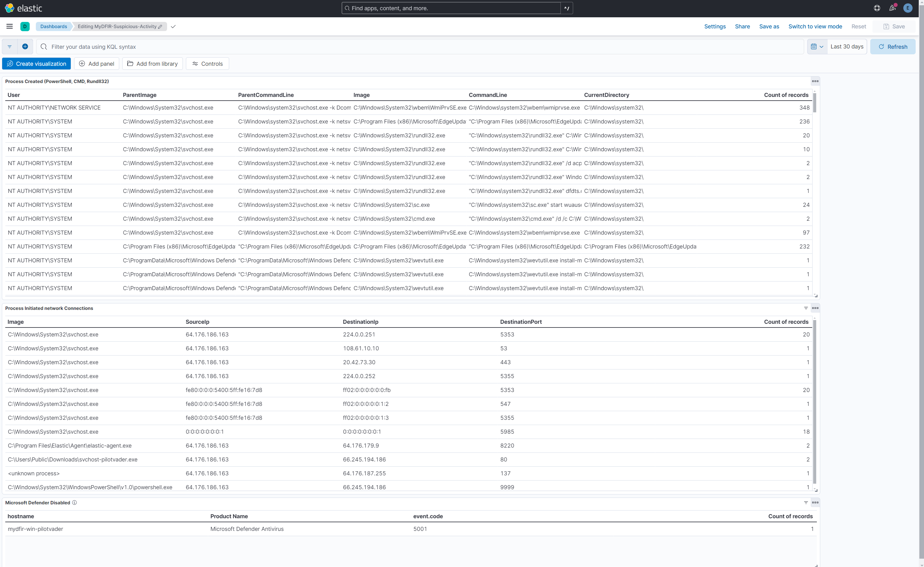Click the filter icon on Process Initiated panel

point(806,308)
